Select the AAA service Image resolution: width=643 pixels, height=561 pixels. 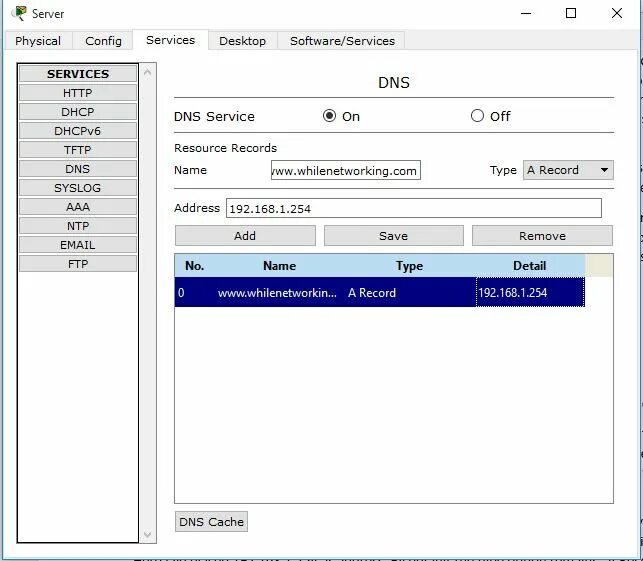(x=78, y=207)
